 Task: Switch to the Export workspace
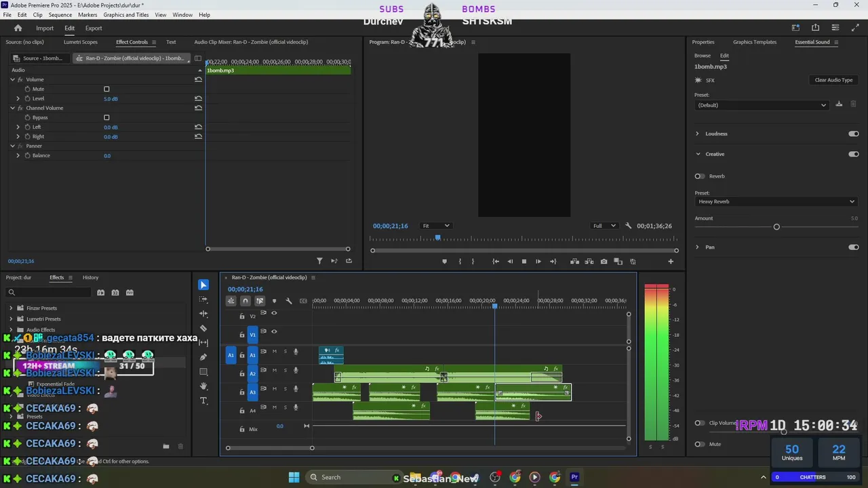click(94, 28)
